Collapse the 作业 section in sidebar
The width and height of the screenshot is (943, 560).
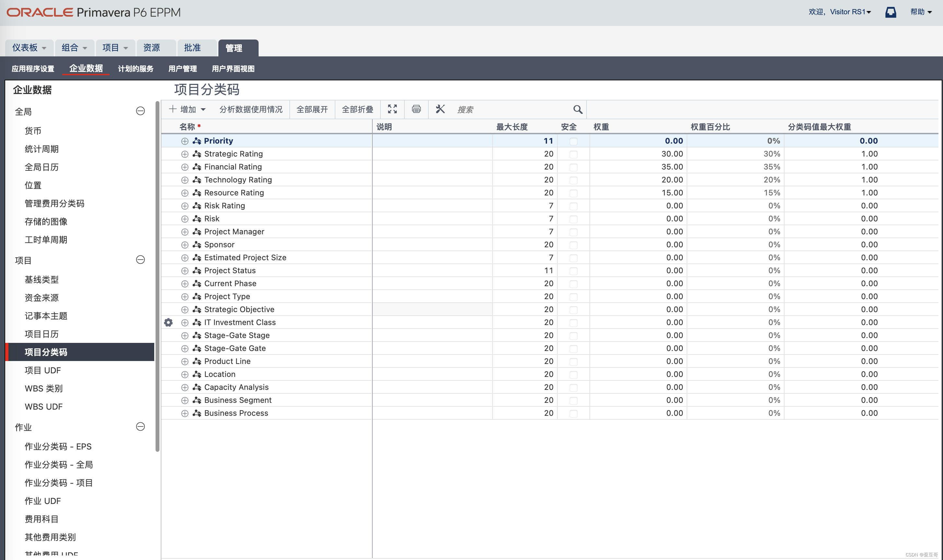coord(140,426)
